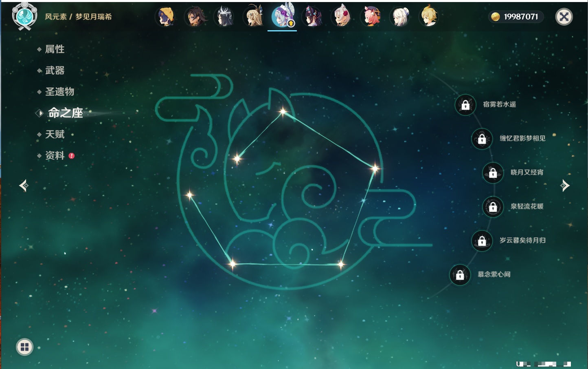Click the lock icon beside 缠忆君影梦相见
This screenshot has width=588, height=369.
482,139
